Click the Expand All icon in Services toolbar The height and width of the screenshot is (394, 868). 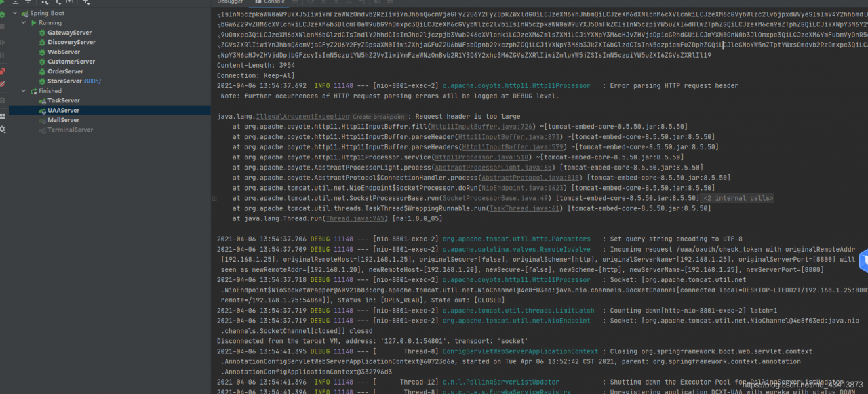point(16,3)
